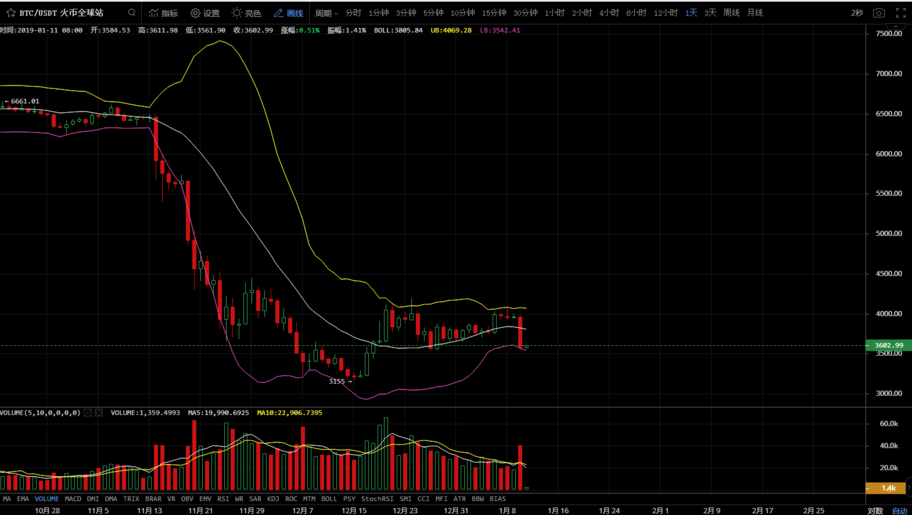This screenshot has width=912, height=515.
Task: Show the MACD indicator
Action: [73, 499]
